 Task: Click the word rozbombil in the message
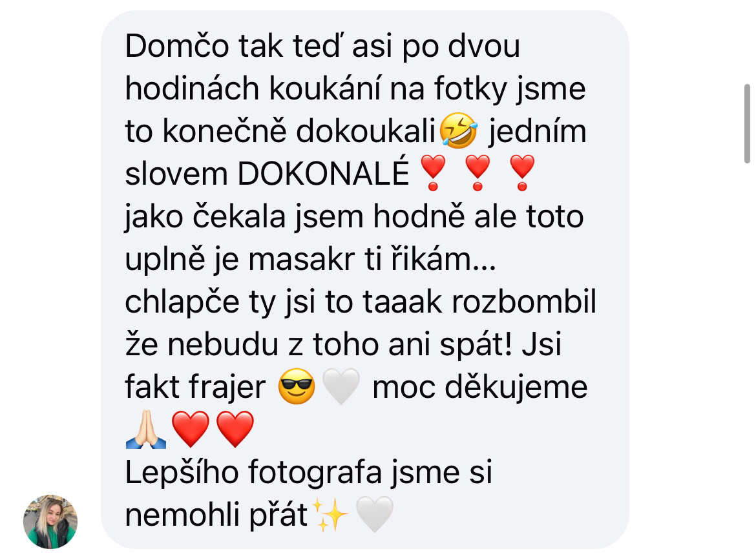(524, 302)
